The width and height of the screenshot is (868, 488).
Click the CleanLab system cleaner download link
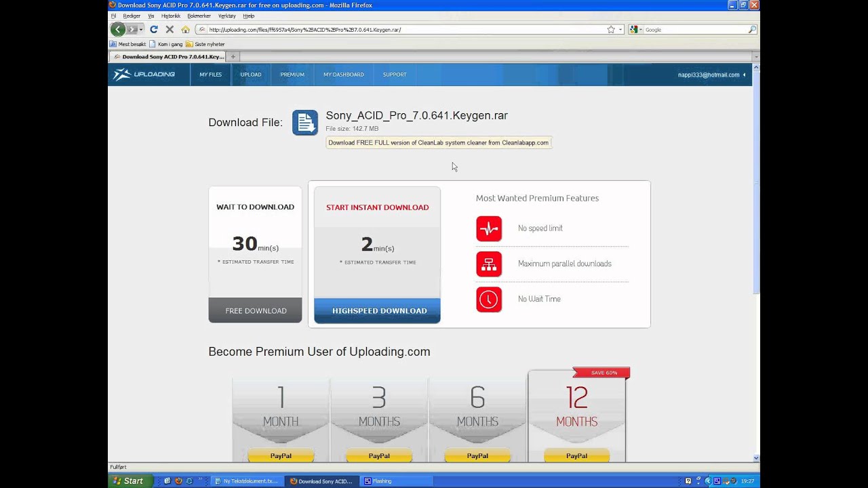439,142
